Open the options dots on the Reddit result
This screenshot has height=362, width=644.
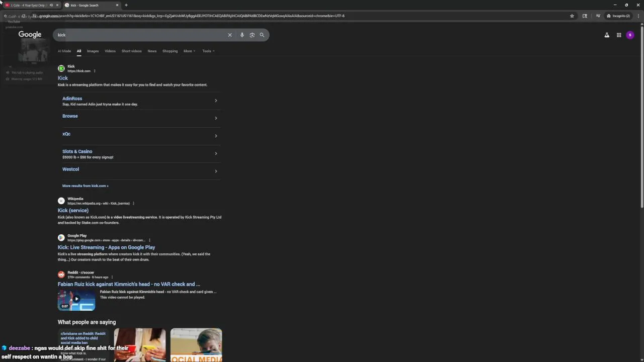[x=112, y=277]
